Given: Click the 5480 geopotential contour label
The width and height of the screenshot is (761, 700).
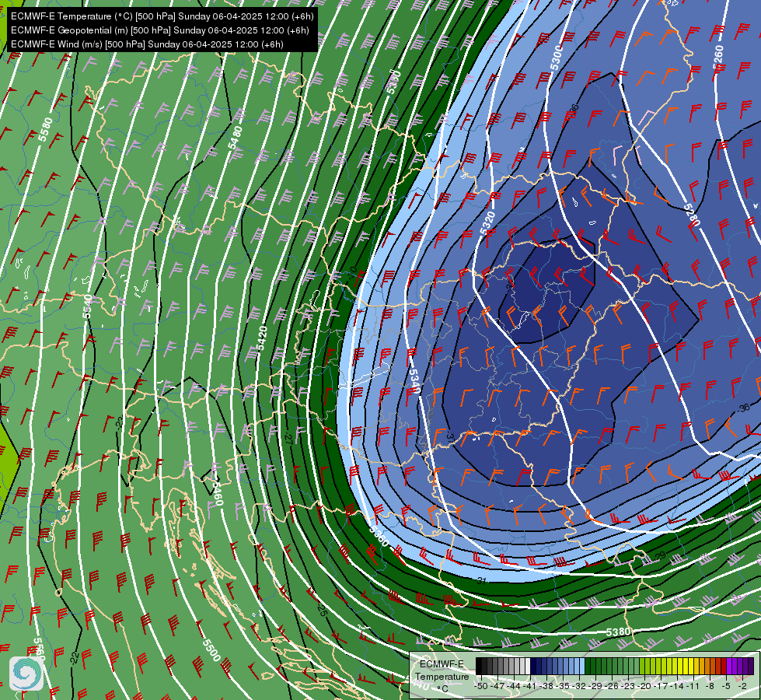Looking at the screenshot, I should click(x=236, y=138).
